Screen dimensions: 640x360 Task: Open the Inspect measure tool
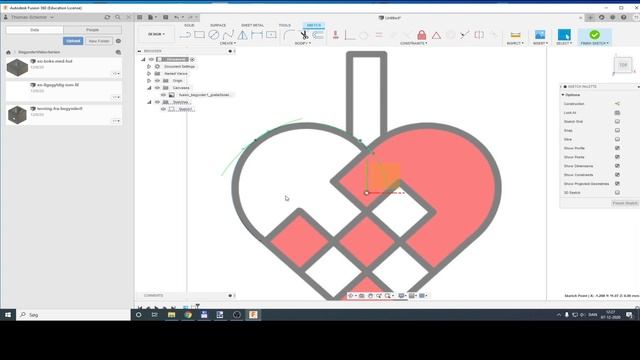tap(516, 35)
